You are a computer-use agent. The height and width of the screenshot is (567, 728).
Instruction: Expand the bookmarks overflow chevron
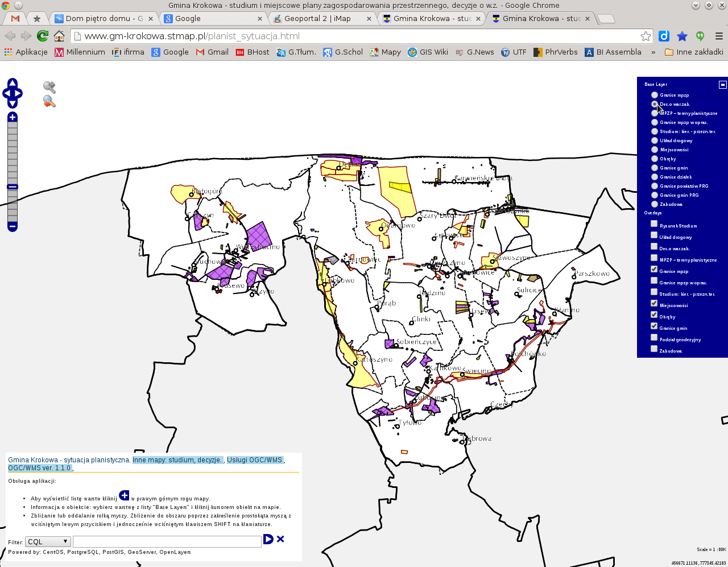[x=653, y=52]
